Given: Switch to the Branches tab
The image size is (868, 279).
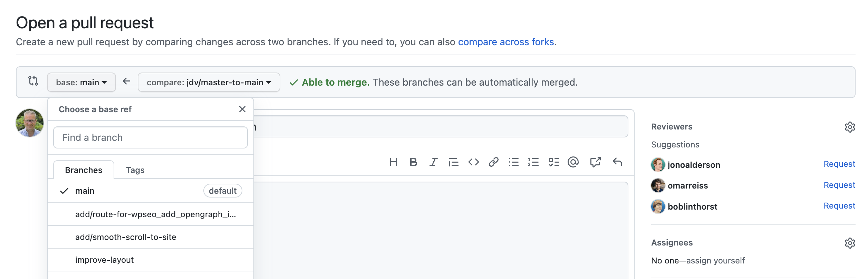Looking at the screenshot, I should click(84, 170).
